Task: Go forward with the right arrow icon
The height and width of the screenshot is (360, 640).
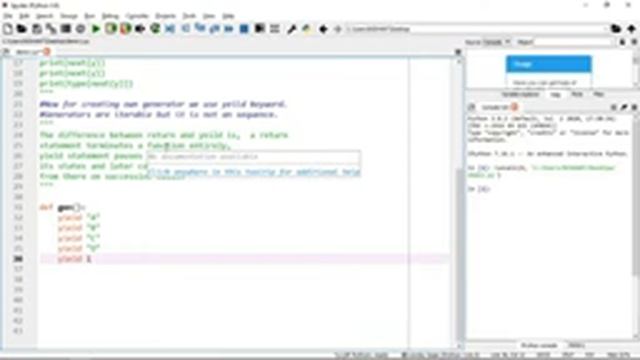Action: [338, 29]
